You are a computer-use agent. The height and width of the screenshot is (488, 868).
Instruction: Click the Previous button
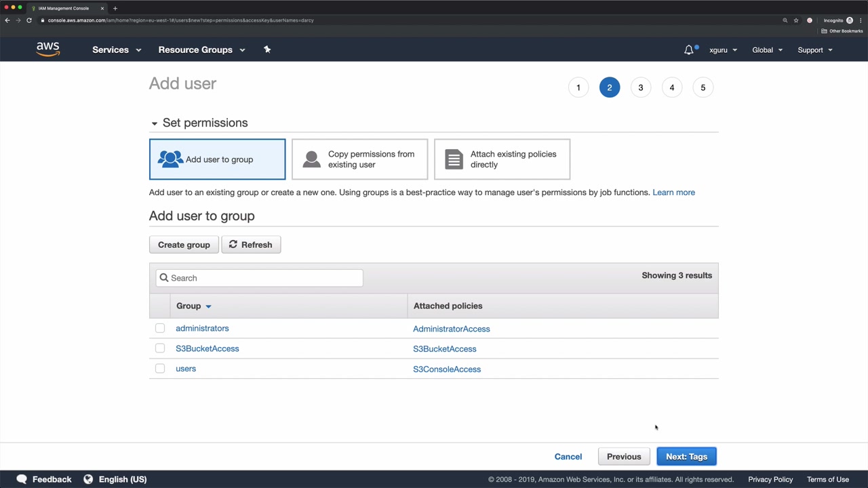tap(624, 457)
